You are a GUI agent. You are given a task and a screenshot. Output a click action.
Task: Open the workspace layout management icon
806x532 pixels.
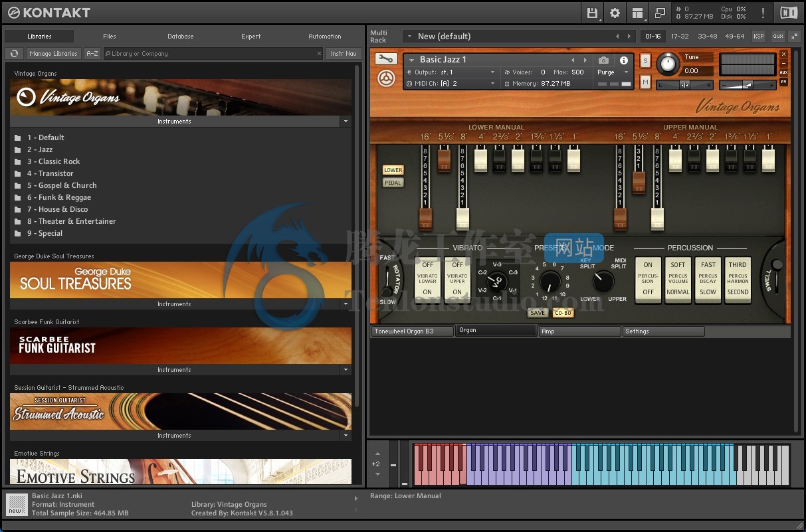coord(638,13)
